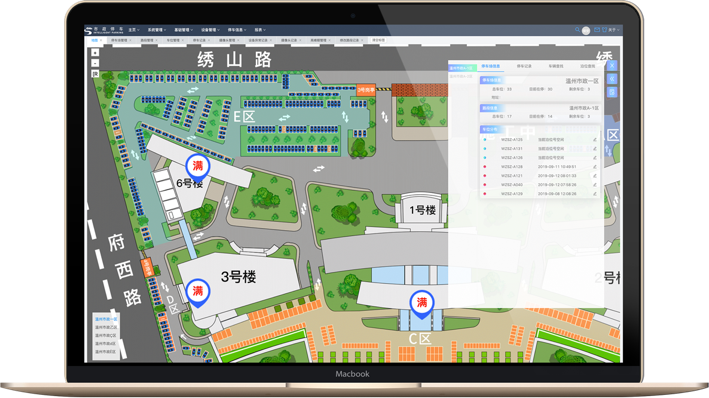Edit the W2SZ-A131 parking spot row
Viewport: 709px width, 398px height.
[x=595, y=149]
